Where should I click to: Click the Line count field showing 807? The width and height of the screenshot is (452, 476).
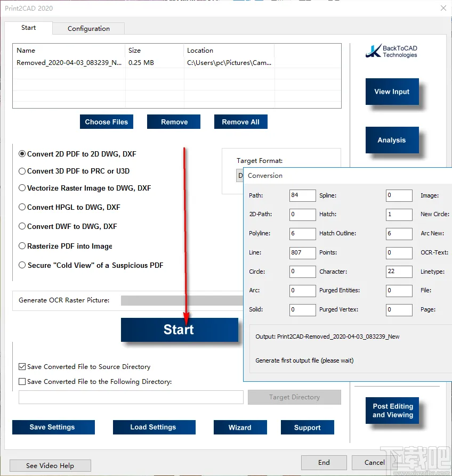tap(302, 253)
